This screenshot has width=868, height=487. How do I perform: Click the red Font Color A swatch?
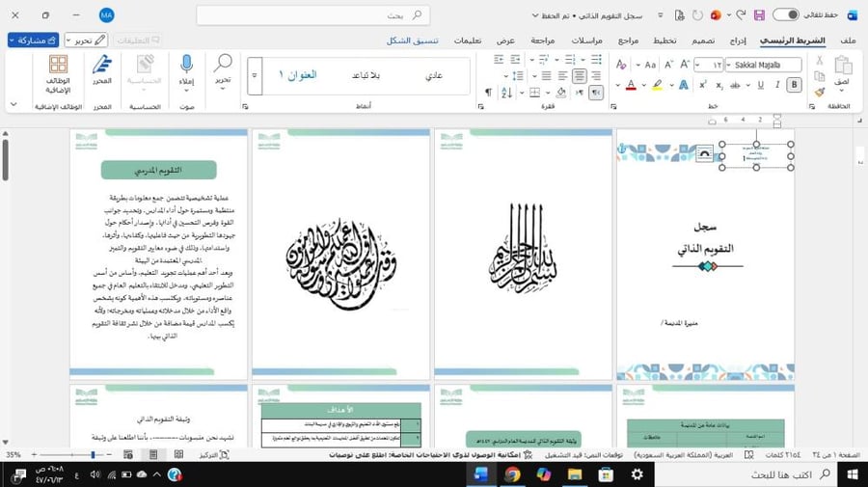(x=631, y=85)
